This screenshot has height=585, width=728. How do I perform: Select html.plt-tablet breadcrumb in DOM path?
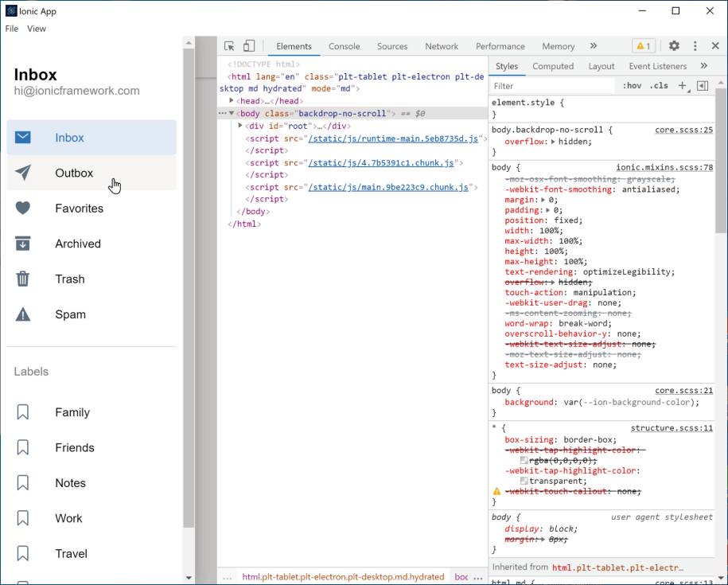click(343, 576)
